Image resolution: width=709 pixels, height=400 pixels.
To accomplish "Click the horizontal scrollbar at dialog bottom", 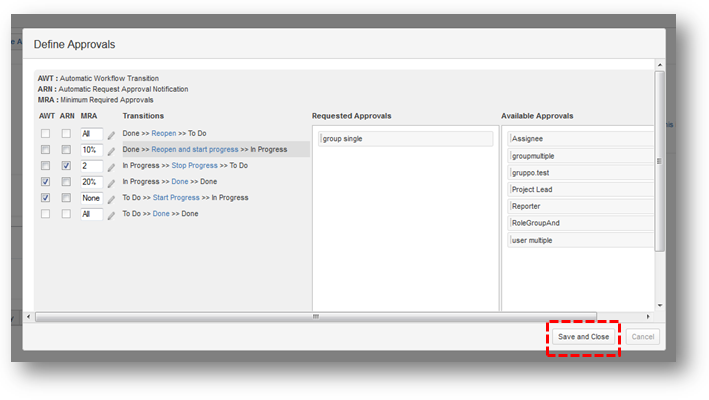I will coord(316,316).
